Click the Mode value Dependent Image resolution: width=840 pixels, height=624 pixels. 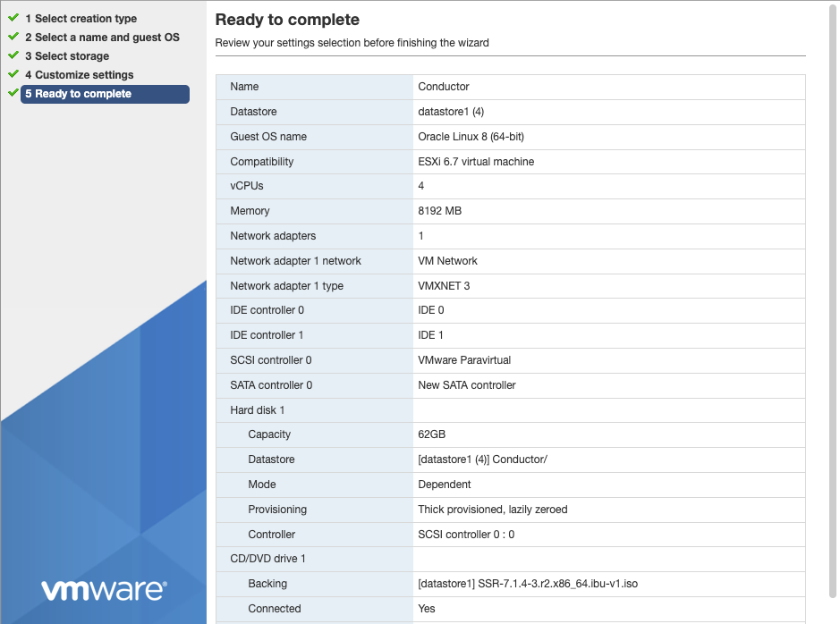click(444, 485)
